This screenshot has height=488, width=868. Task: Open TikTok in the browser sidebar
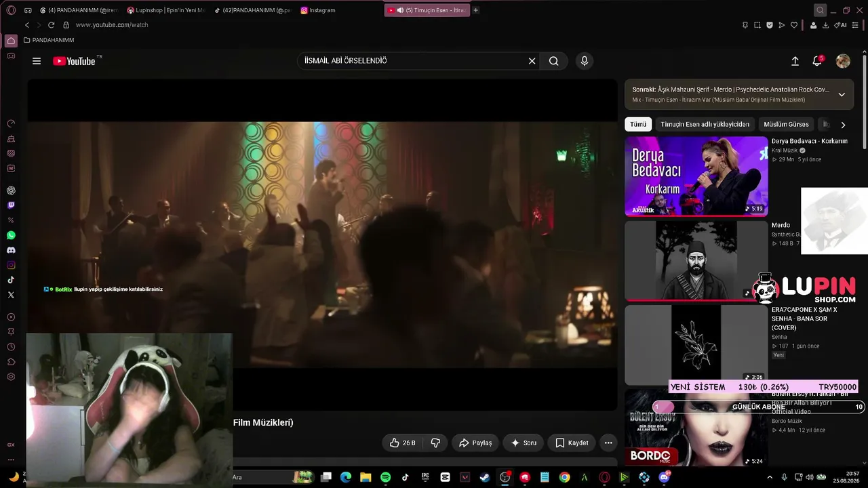click(11, 280)
